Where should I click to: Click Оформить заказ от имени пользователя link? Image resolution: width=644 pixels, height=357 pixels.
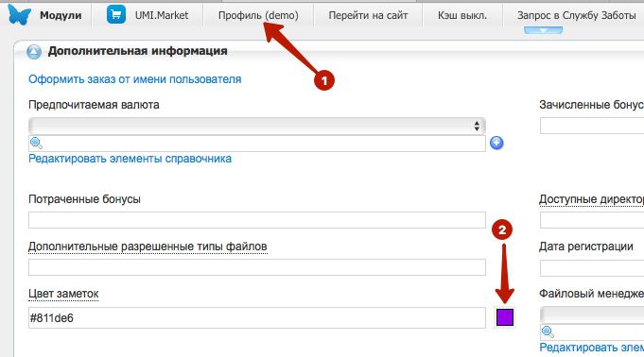(134, 79)
